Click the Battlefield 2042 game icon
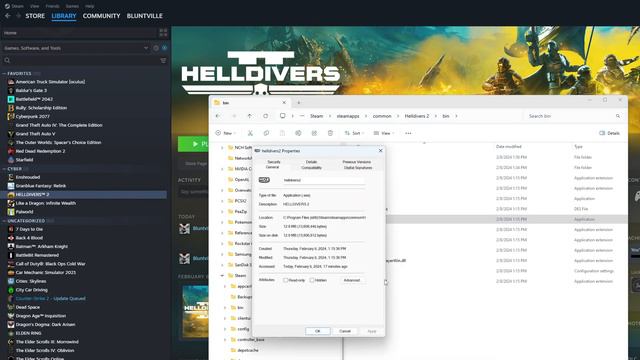The image size is (640, 360). click(11, 99)
